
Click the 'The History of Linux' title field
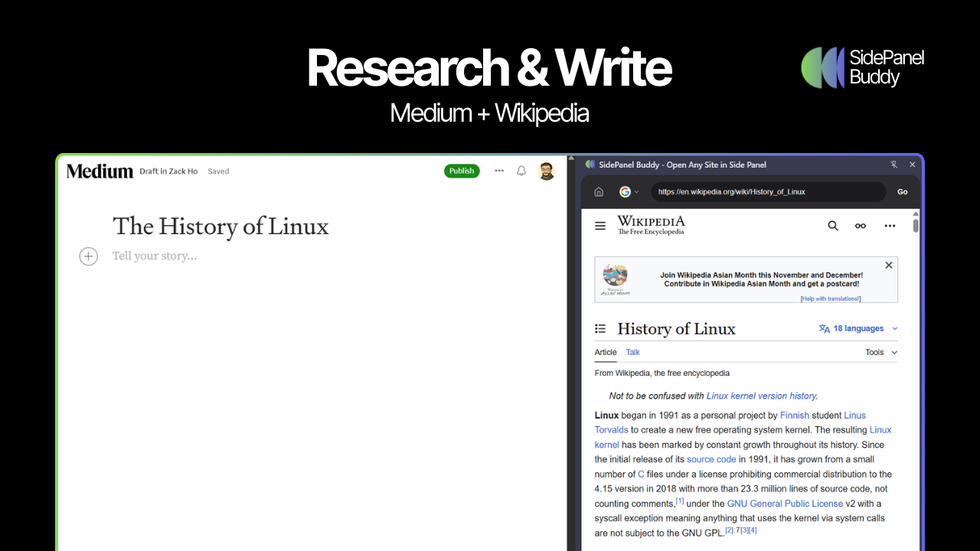[x=220, y=227]
